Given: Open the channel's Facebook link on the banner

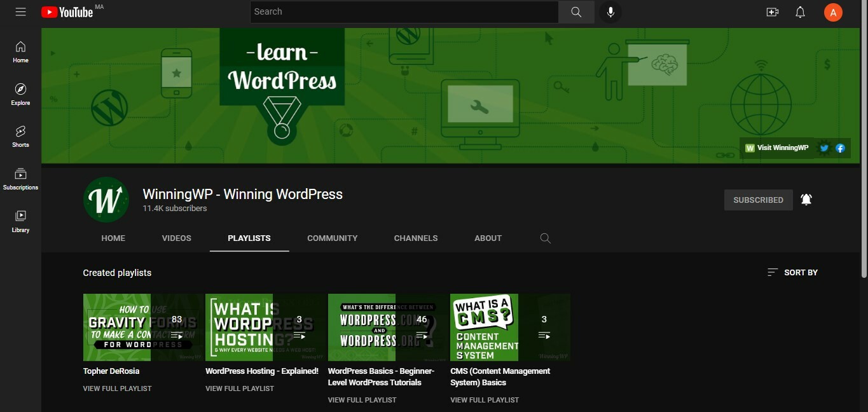Looking at the screenshot, I should (840, 148).
